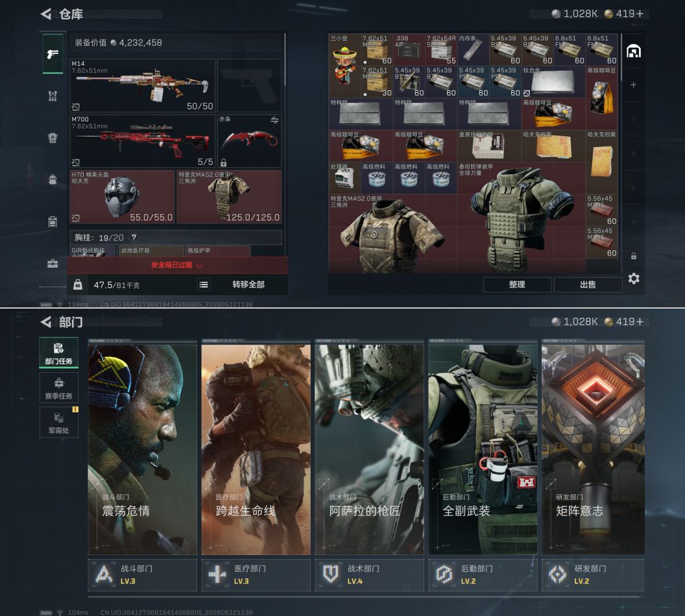Select the 赤枭 karambit knife
This screenshot has width=685, height=616.
pyautogui.click(x=250, y=141)
